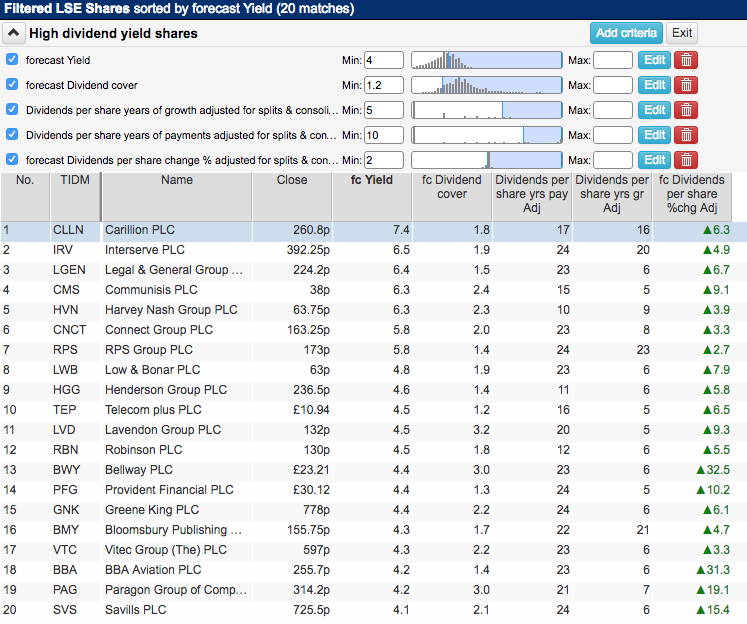Delete the forecast Yield criterion

click(686, 60)
